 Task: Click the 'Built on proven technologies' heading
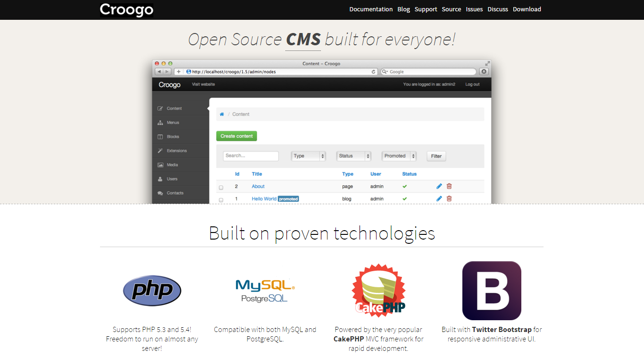coord(322,233)
